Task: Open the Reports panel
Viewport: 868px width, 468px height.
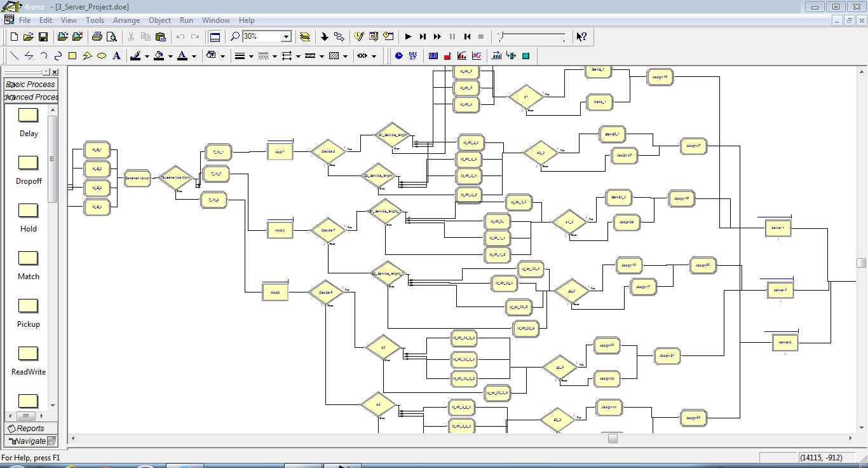Action: (x=31, y=428)
